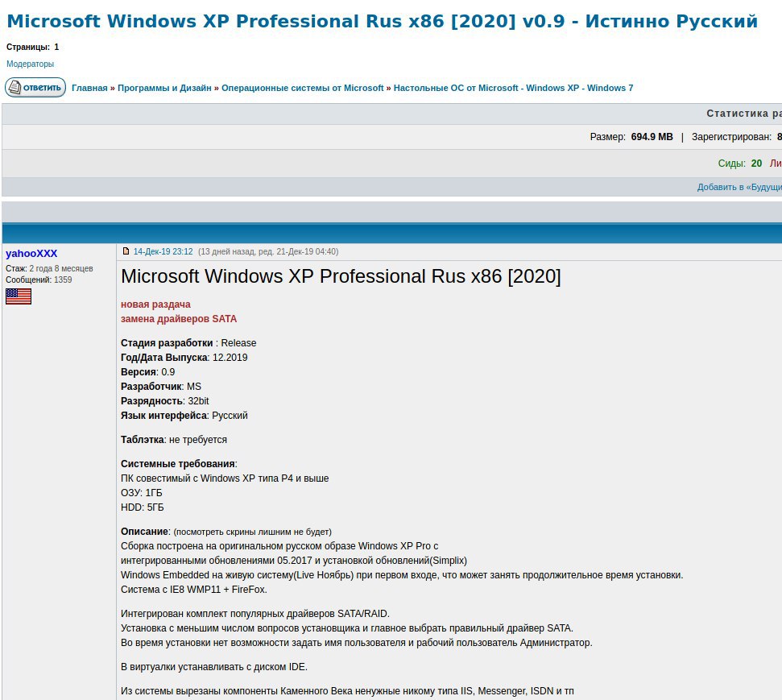
Task: Click the Стаж: 2 года 8 месяцев text
Action: (49, 268)
